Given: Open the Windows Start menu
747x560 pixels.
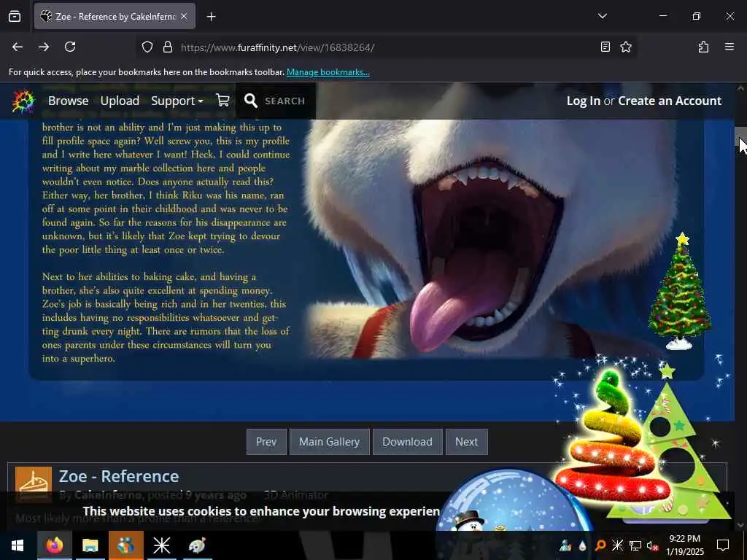Looking at the screenshot, I should click(18, 545).
